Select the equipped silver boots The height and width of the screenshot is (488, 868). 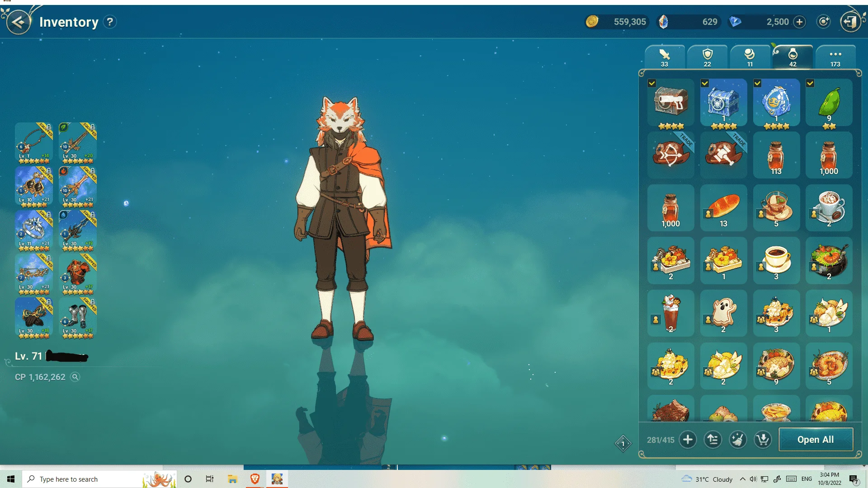(x=78, y=318)
